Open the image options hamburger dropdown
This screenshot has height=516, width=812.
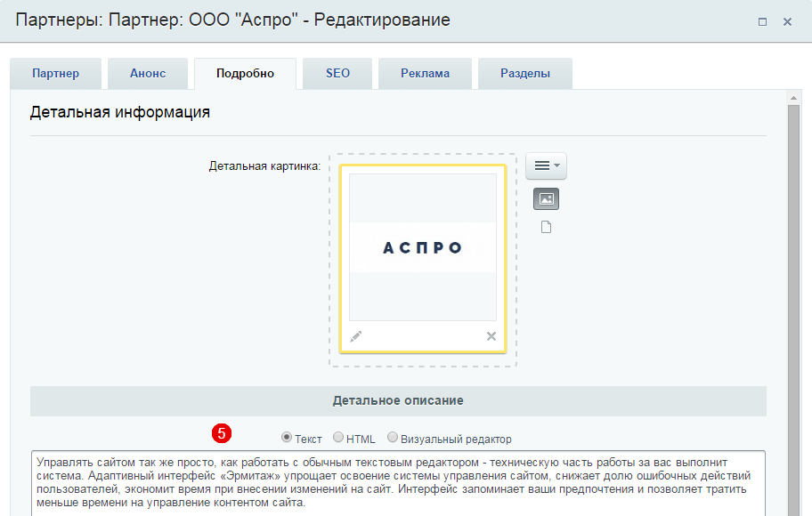pyautogui.click(x=547, y=165)
